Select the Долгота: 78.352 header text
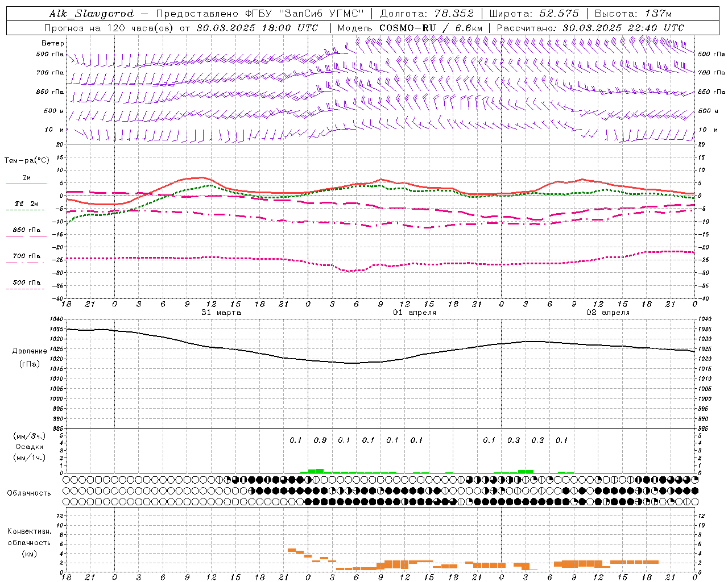Screen dimensions: 728x582 (x=427, y=14)
